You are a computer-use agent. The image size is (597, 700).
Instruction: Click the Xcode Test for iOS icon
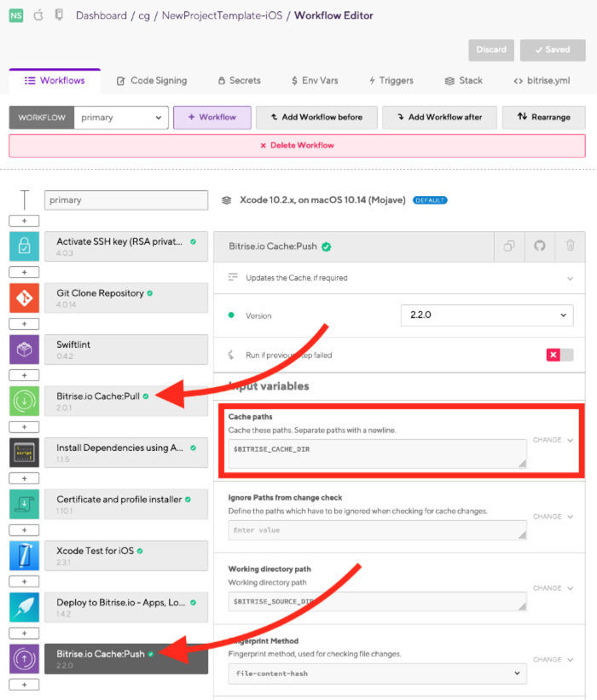24,555
